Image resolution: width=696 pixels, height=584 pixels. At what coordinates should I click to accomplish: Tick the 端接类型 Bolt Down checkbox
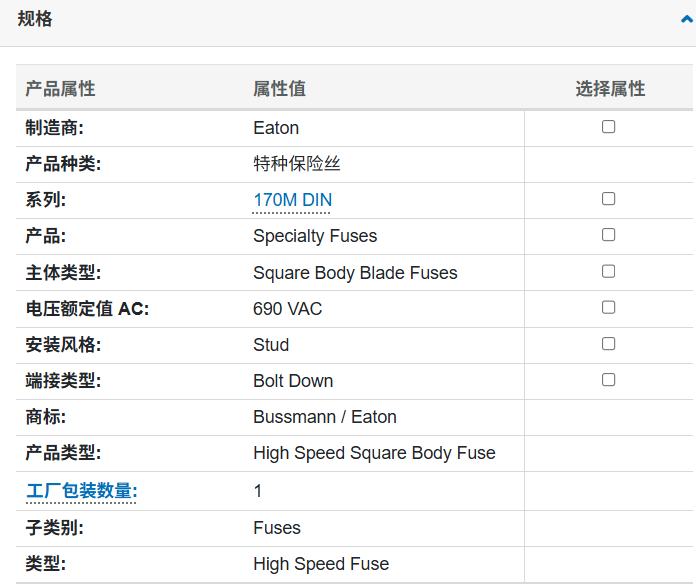608,380
